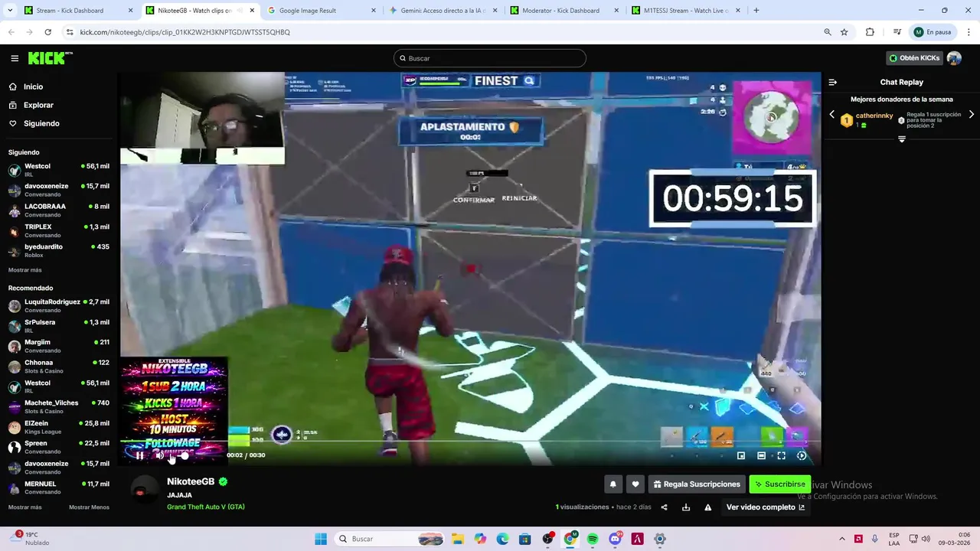980x551 pixels.
Task: Open Chrome tab search dropdown arrow
Action: tap(11, 11)
